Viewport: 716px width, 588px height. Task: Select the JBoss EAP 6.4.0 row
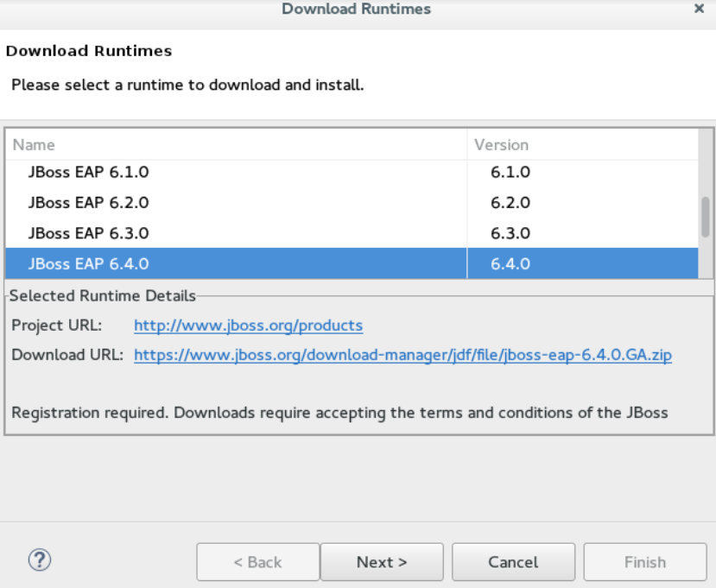point(352,264)
